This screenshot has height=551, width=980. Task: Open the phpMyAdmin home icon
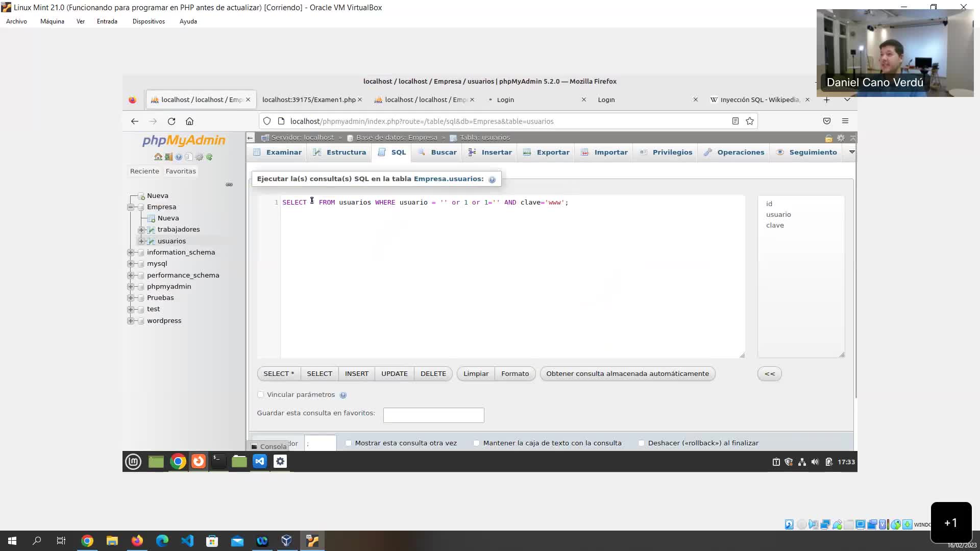158,157
